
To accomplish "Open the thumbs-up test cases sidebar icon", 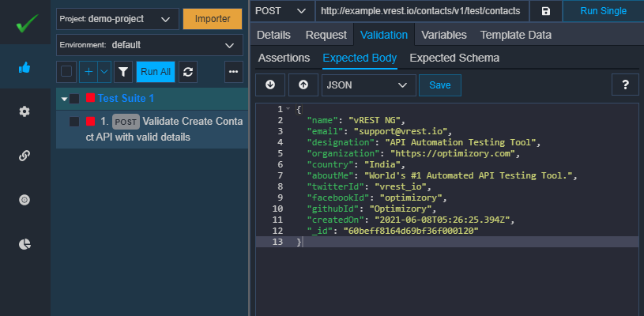I will [24, 67].
